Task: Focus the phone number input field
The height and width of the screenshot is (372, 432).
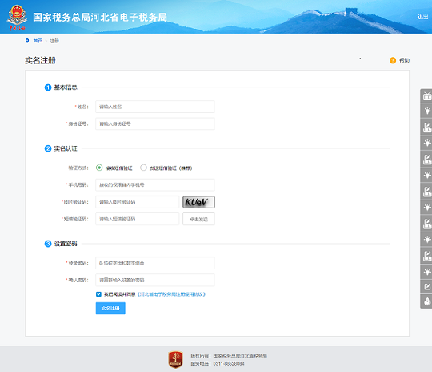Action: coord(155,185)
